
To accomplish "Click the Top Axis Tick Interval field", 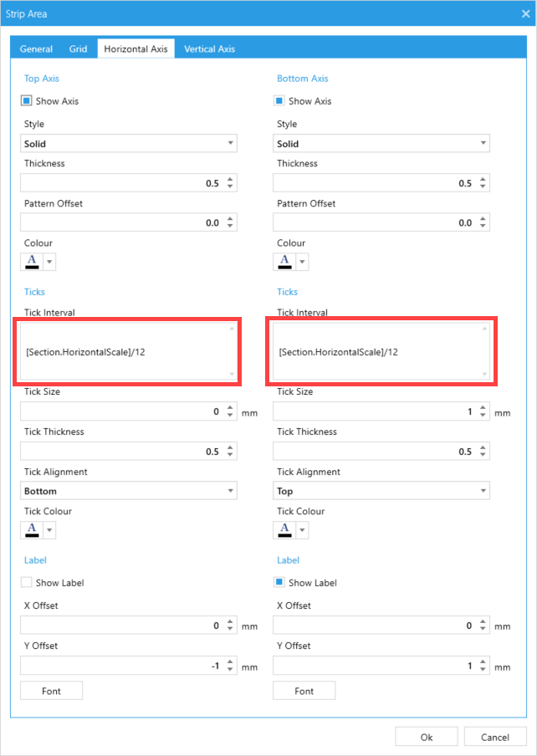I will coord(129,352).
